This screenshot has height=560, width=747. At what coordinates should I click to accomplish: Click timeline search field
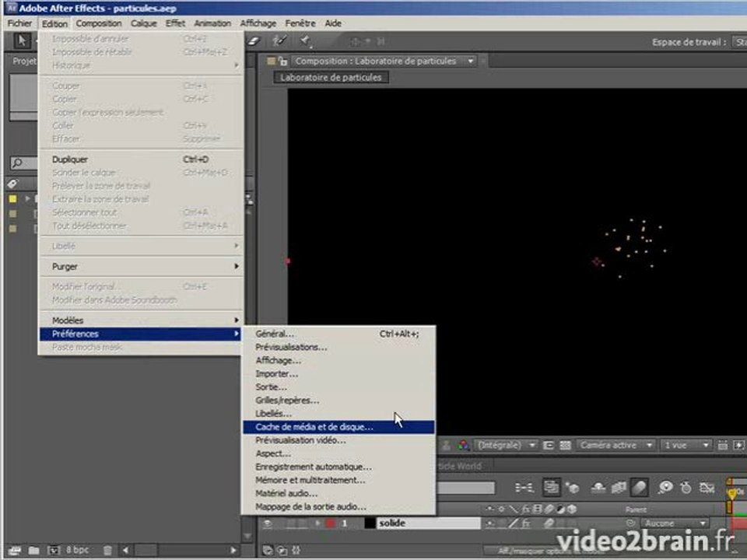click(x=467, y=488)
